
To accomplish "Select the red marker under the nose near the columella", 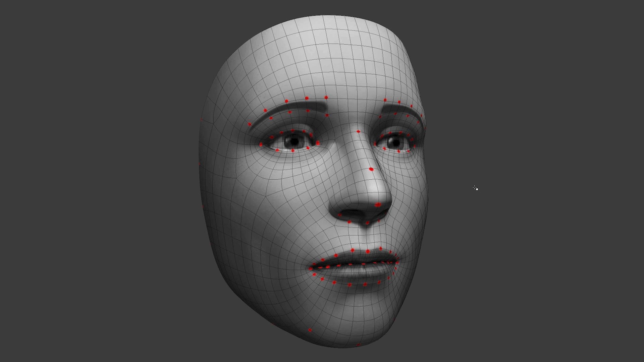I will tap(367, 223).
